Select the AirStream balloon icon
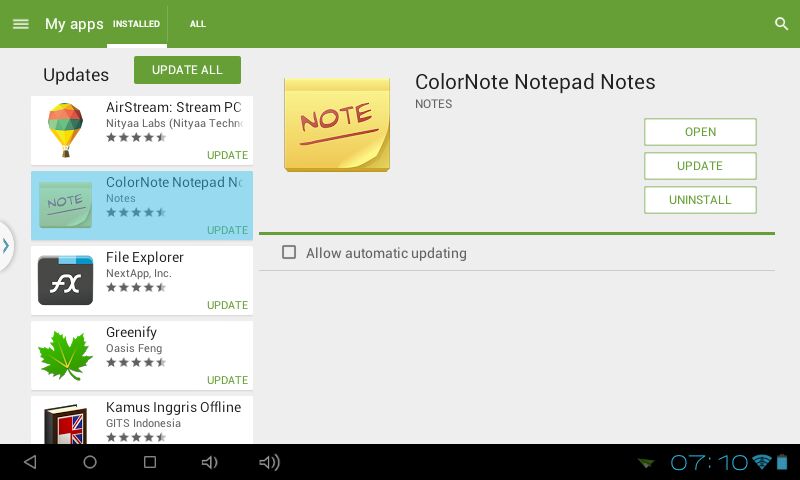 (x=65, y=130)
